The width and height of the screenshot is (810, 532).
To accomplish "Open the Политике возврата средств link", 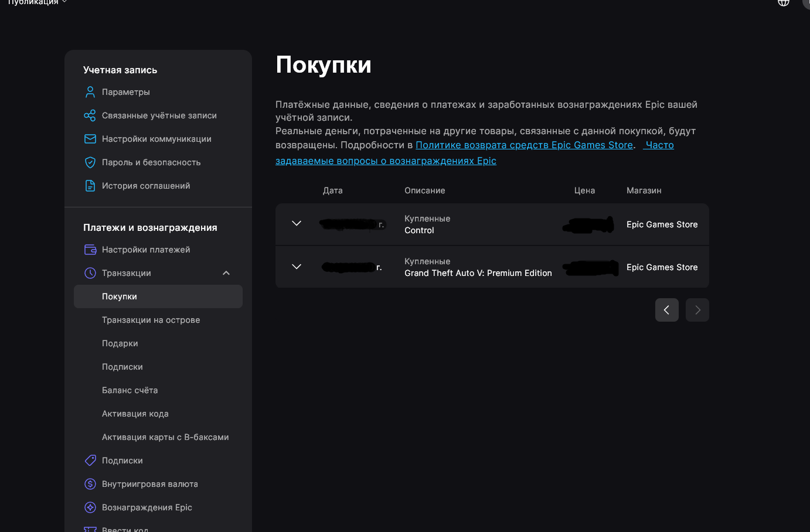I will coord(524,145).
